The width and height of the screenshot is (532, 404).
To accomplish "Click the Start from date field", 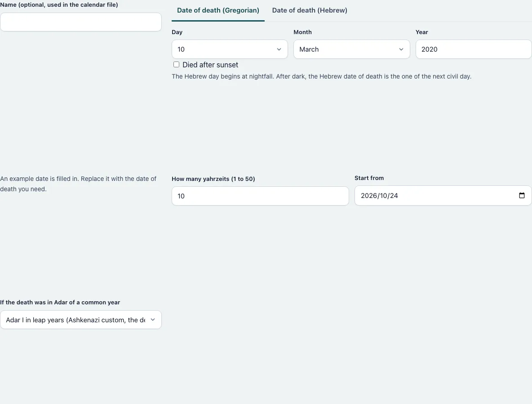I will pos(443,196).
